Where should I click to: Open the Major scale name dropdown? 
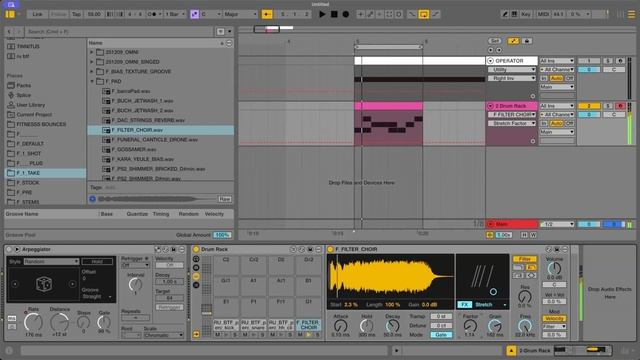[240, 14]
